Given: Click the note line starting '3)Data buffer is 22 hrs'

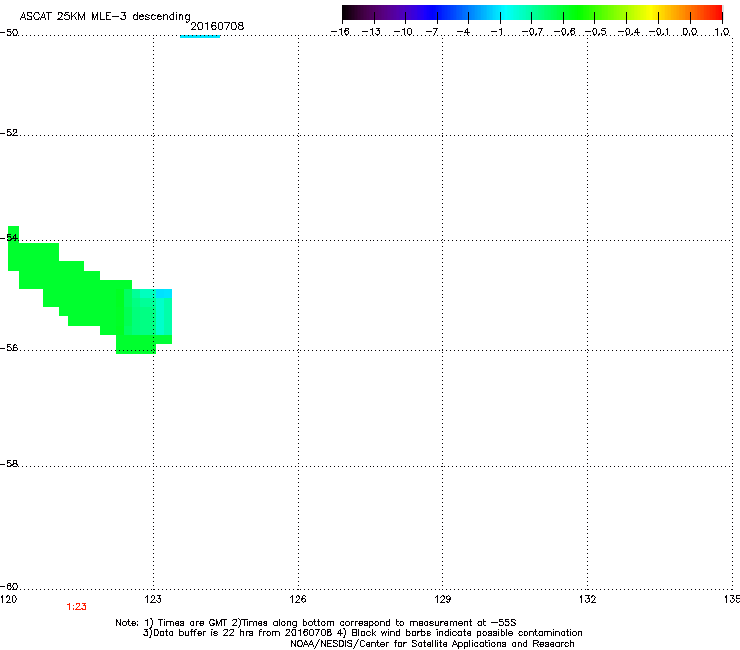Looking at the screenshot, I should (x=362, y=633).
